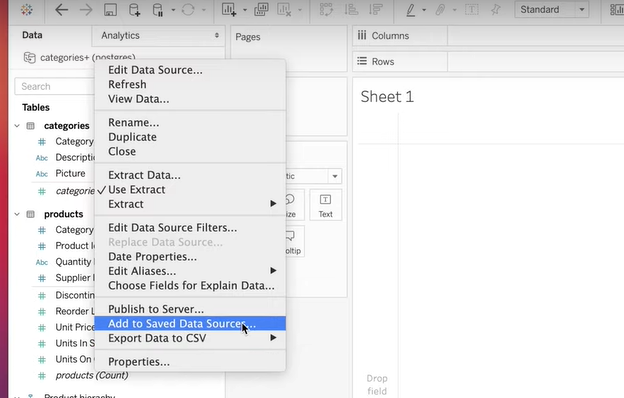
Task: Open the Export Data to CSV submenu
Action: coord(190,338)
